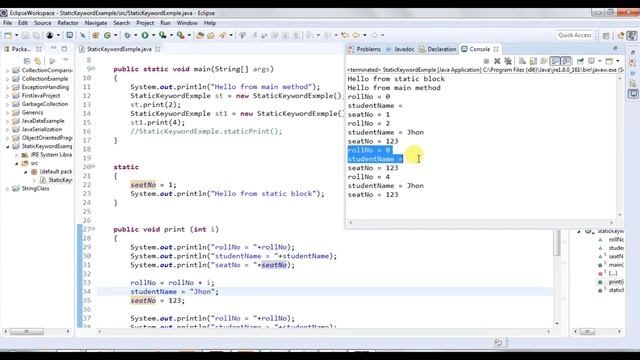Screen dimensions: 640x360
Task: Toggle code folding at line 27 print method
Action: (x=93, y=229)
